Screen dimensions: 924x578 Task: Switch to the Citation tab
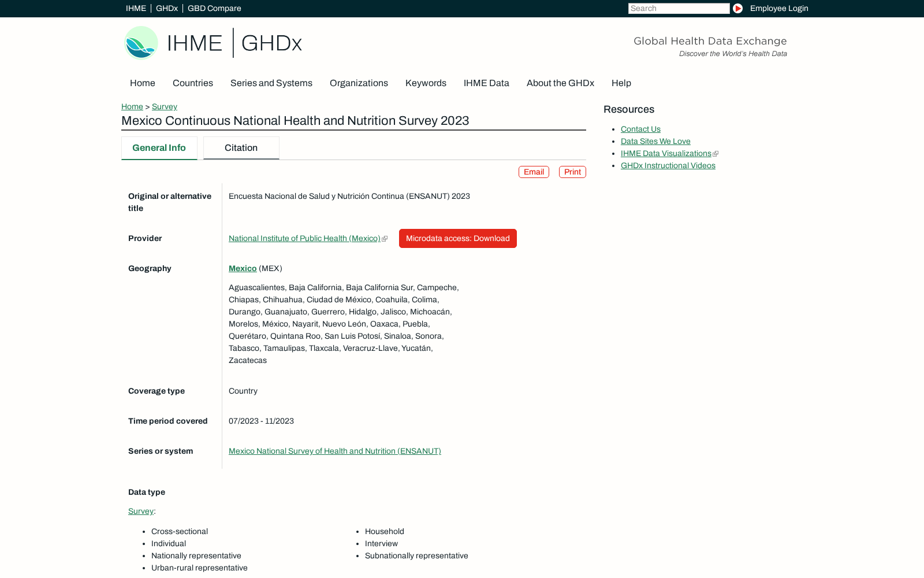coord(241,148)
